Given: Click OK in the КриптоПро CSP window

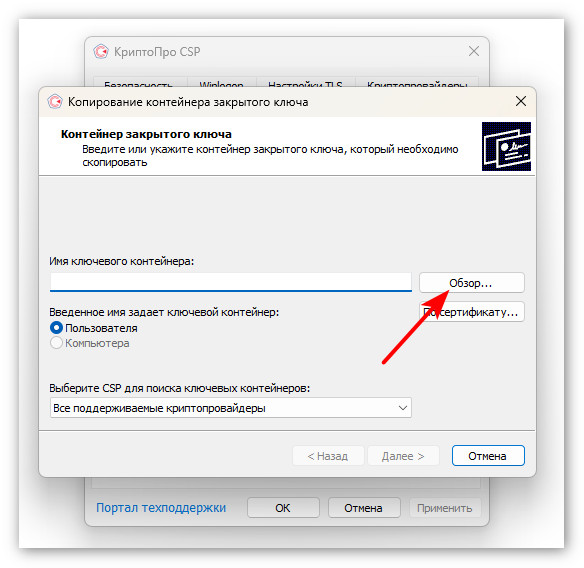Looking at the screenshot, I should (x=283, y=508).
